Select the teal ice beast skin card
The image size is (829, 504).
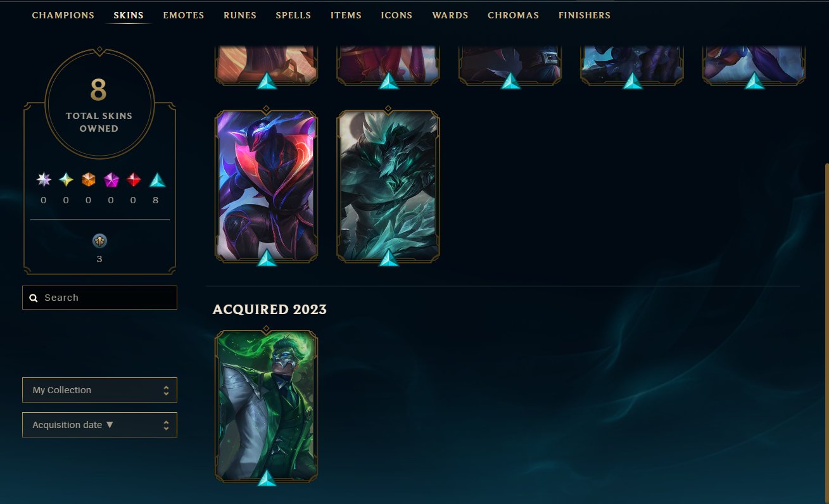click(x=388, y=186)
